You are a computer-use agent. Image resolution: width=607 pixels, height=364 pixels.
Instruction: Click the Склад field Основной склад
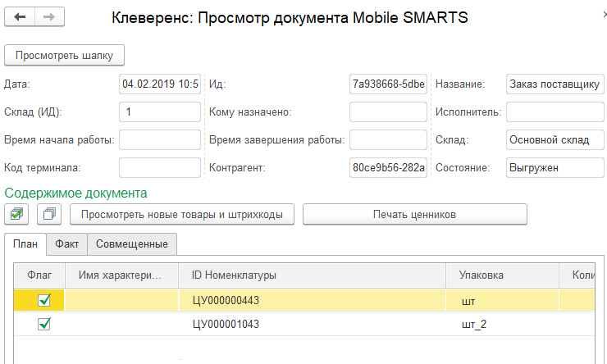[x=555, y=139]
